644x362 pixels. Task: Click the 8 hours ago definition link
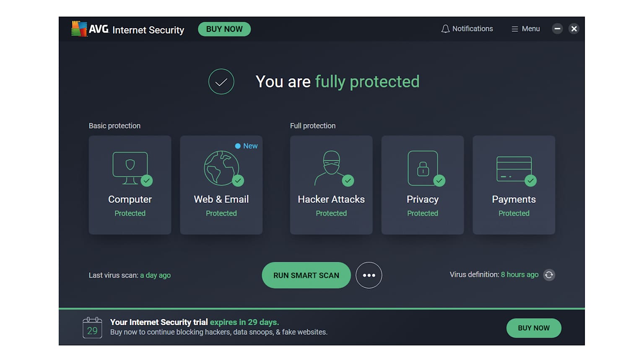(x=519, y=274)
